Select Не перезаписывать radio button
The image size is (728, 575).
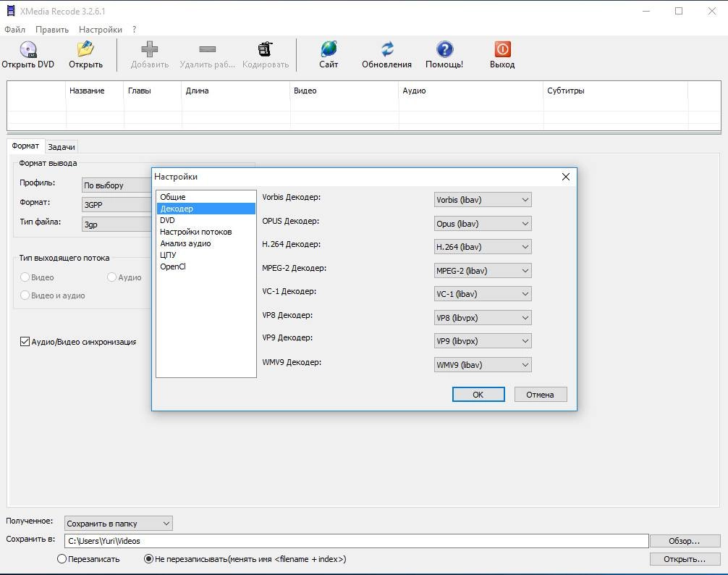148,559
